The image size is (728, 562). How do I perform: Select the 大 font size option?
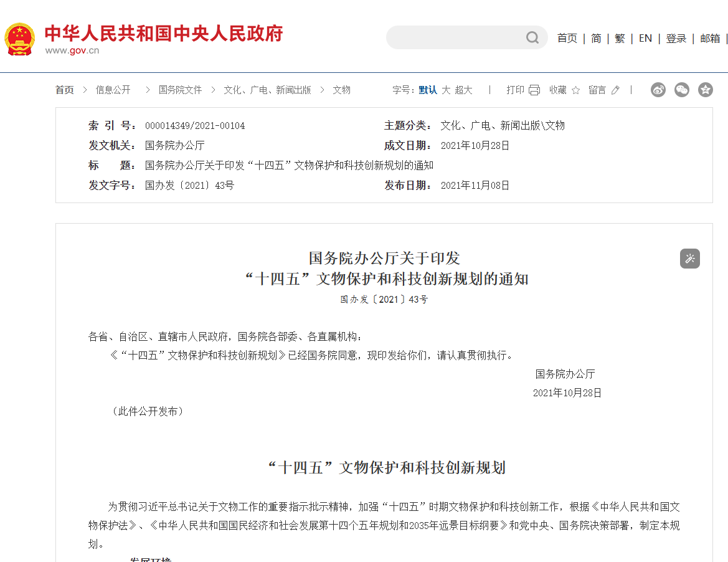click(x=446, y=90)
